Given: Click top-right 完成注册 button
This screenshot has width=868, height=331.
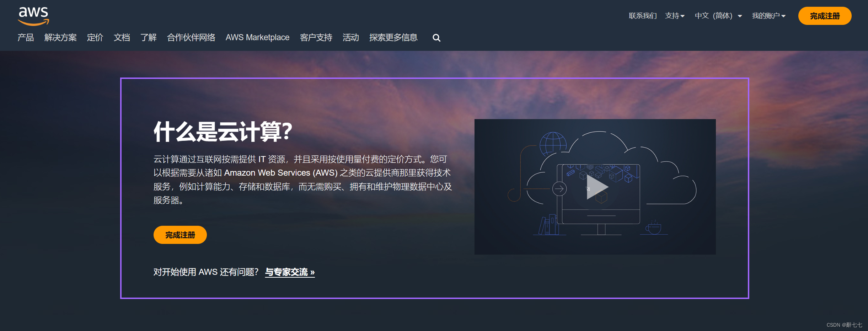Looking at the screenshot, I should tap(825, 16).
